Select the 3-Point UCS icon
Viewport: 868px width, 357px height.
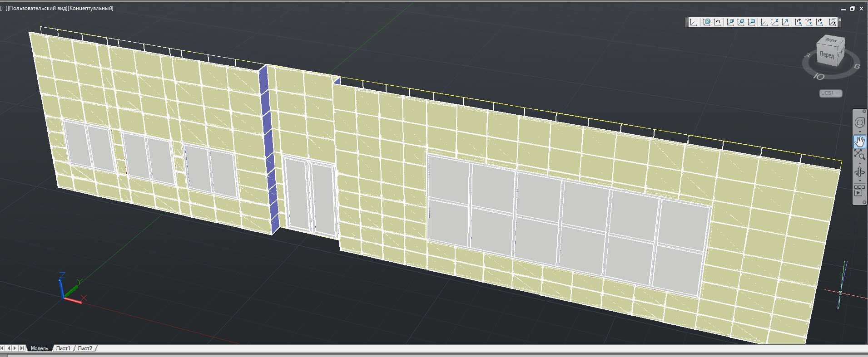tap(785, 22)
